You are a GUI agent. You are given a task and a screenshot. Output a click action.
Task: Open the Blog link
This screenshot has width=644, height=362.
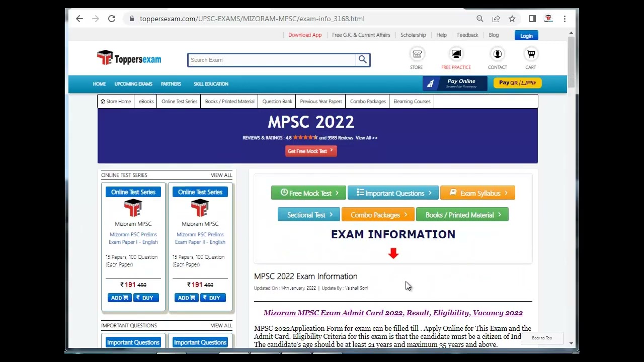pyautogui.click(x=494, y=35)
